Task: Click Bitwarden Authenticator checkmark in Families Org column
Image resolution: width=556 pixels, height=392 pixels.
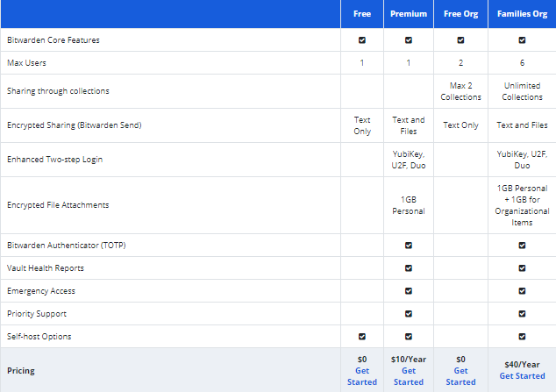Action: (522, 246)
